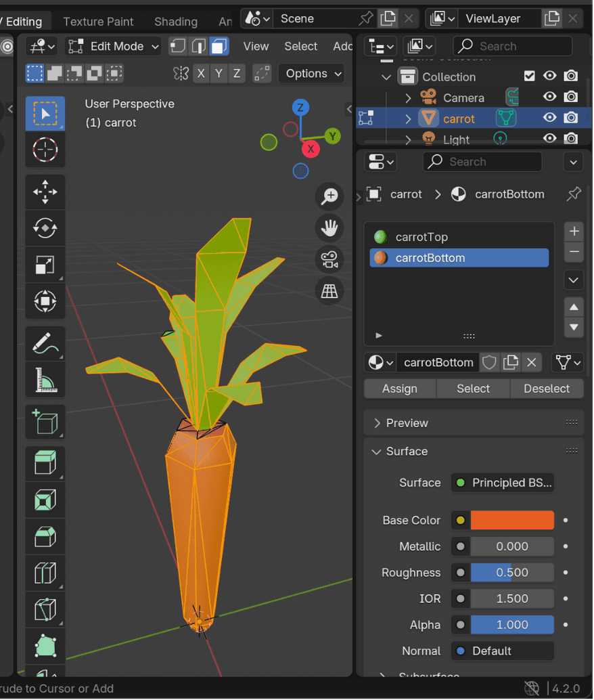Select the Scale tool
This screenshot has height=700, width=594.
[45, 265]
